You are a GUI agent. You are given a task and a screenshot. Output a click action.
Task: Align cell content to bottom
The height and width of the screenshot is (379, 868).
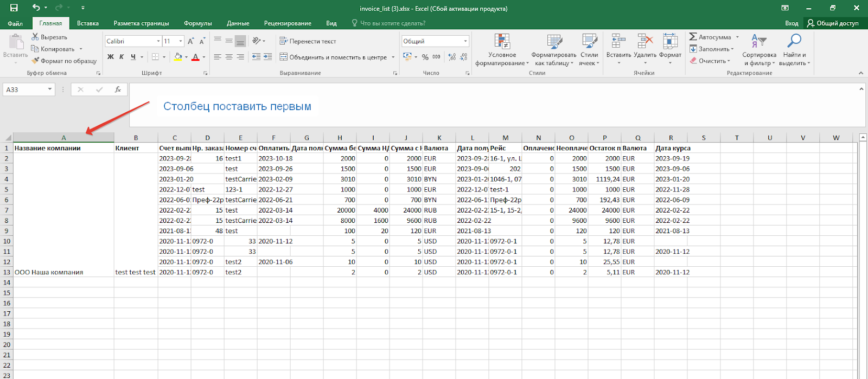click(x=240, y=41)
